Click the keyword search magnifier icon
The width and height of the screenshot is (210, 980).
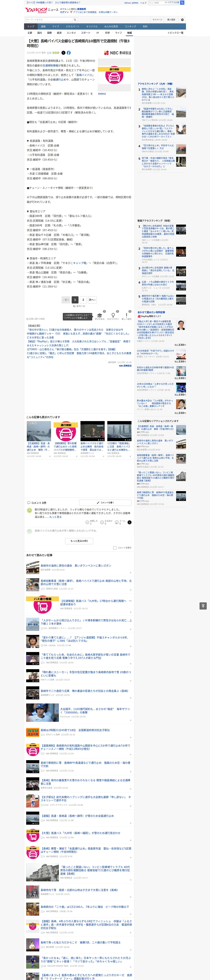[75, 20]
